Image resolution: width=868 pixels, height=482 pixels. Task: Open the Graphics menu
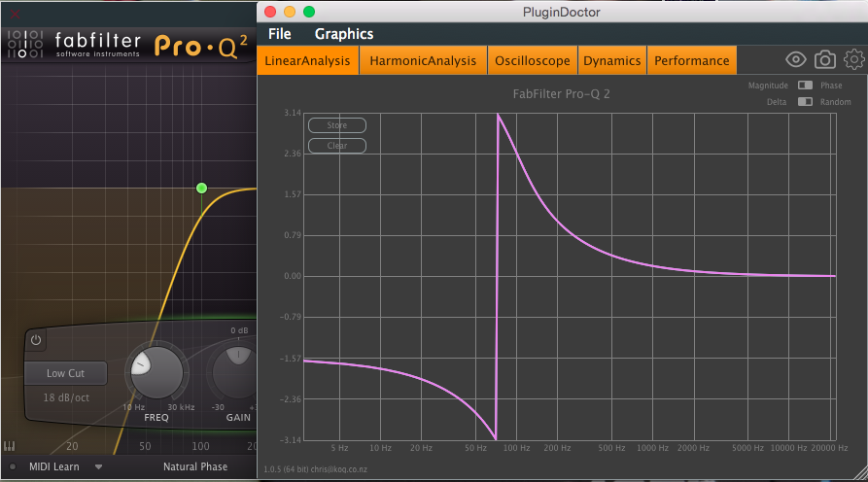tap(344, 34)
